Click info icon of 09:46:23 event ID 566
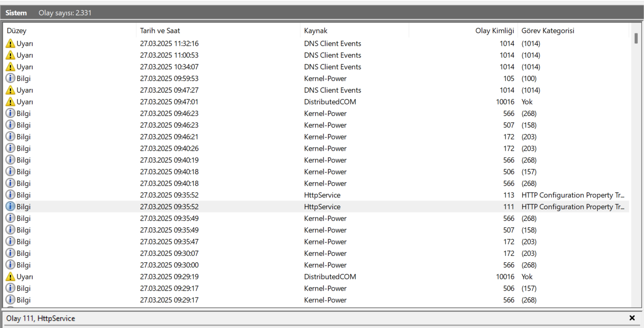 coord(10,113)
